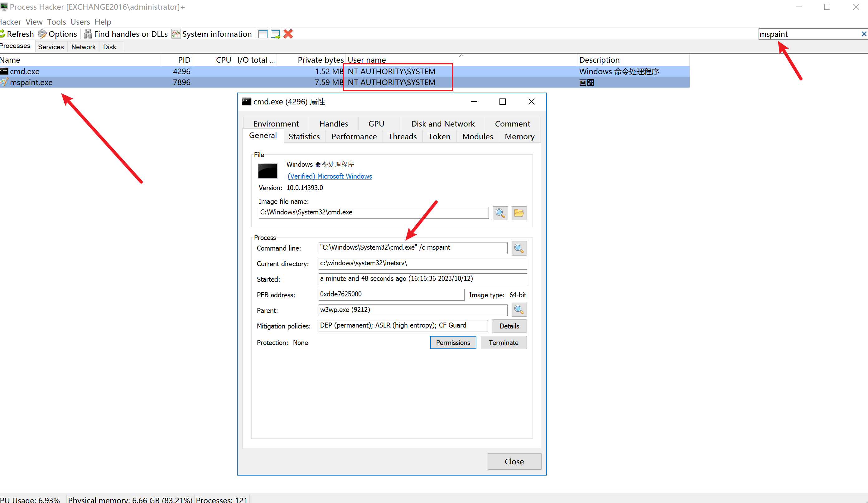Click the Refresh toolbar icon
The height and width of the screenshot is (503, 868).
3,34
